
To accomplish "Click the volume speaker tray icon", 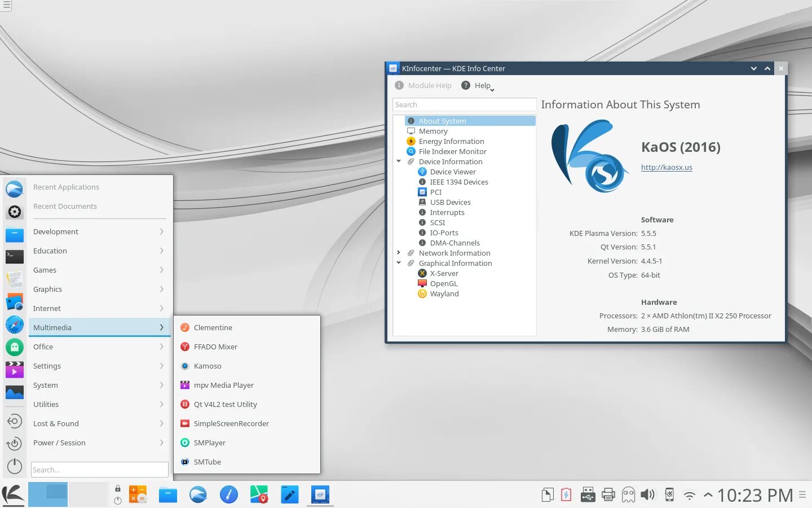I will click(647, 495).
